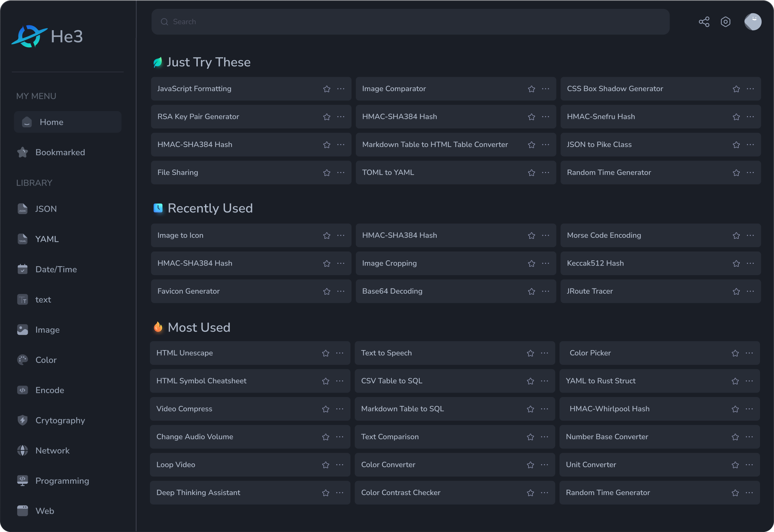Launch the Deep Thinking Assistant tool
774x532 pixels.
click(x=198, y=493)
